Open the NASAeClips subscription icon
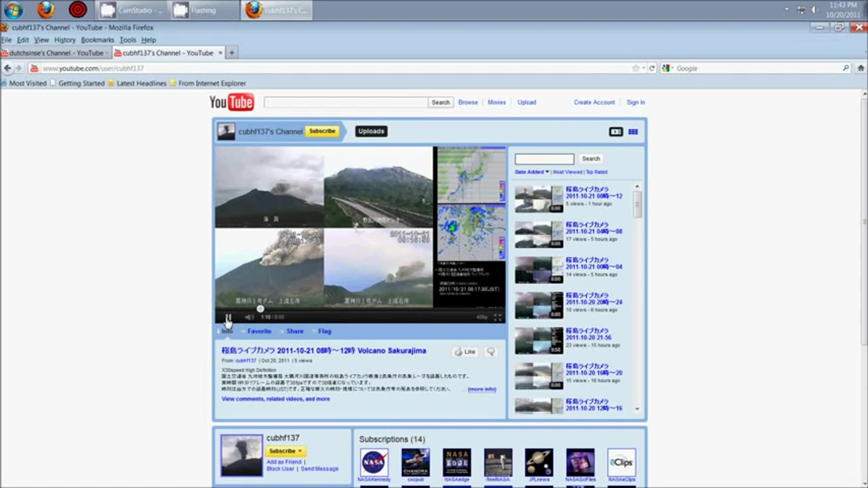This screenshot has height=488, width=868. coord(621,462)
